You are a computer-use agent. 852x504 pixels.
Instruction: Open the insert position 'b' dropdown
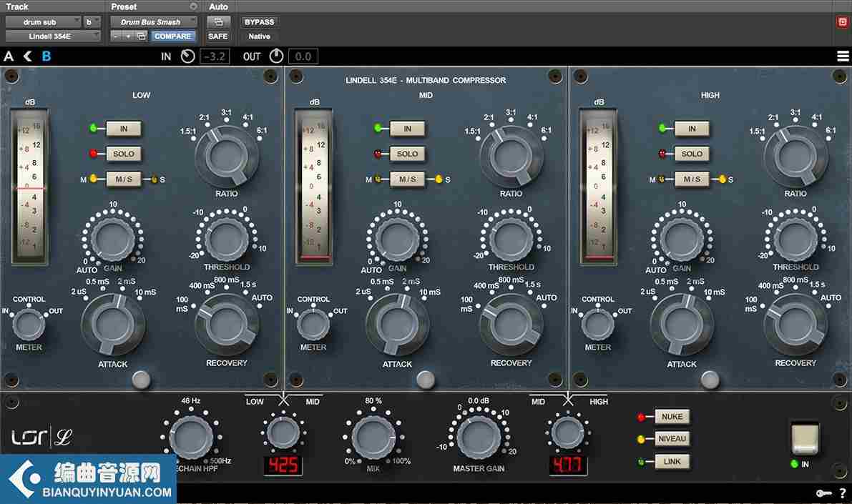(x=92, y=21)
